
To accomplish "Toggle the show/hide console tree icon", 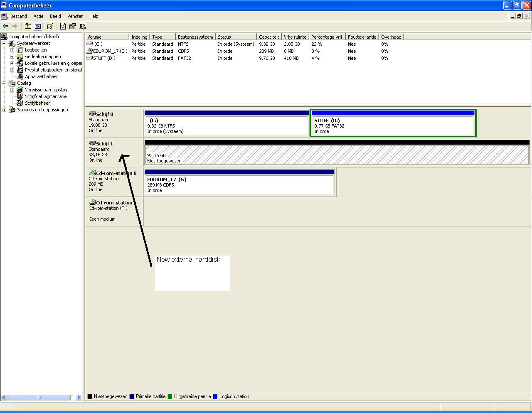I will [37, 26].
